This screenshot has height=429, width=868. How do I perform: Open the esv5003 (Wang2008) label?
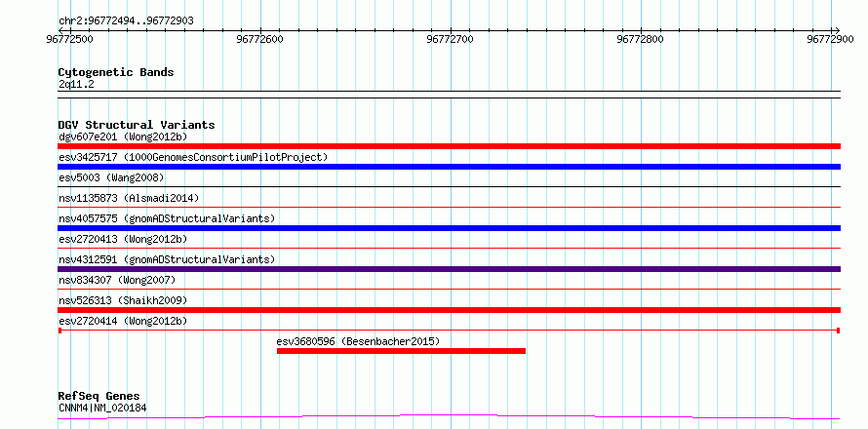[x=111, y=177]
